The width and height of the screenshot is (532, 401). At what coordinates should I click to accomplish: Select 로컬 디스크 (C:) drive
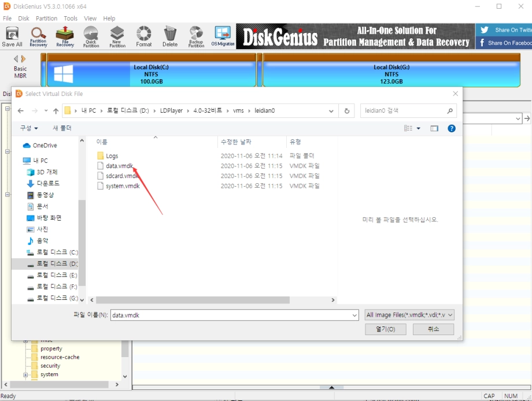[52, 253]
